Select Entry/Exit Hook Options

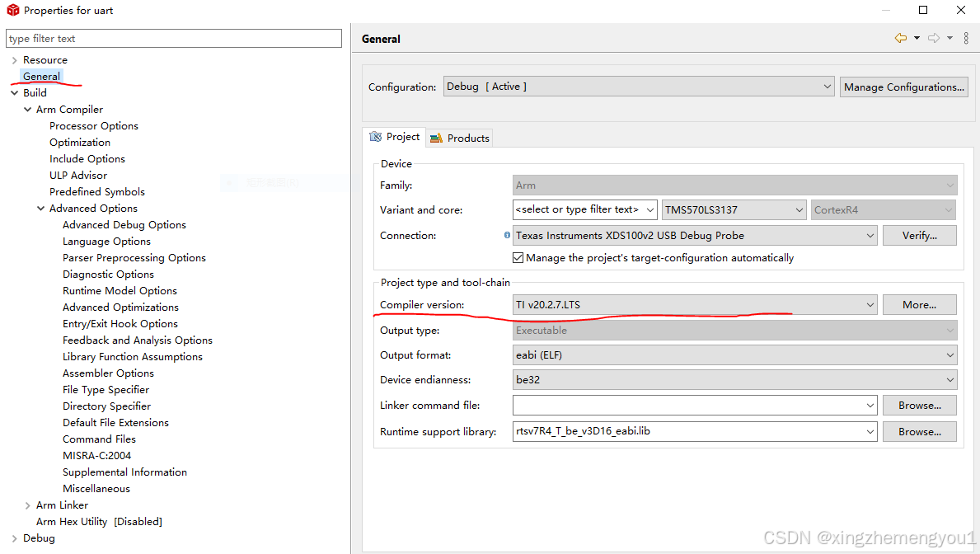click(120, 324)
